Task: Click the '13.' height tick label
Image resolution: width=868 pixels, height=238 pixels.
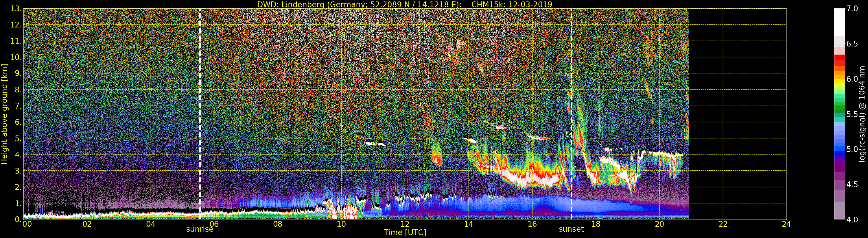Action: [x=16, y=9]
